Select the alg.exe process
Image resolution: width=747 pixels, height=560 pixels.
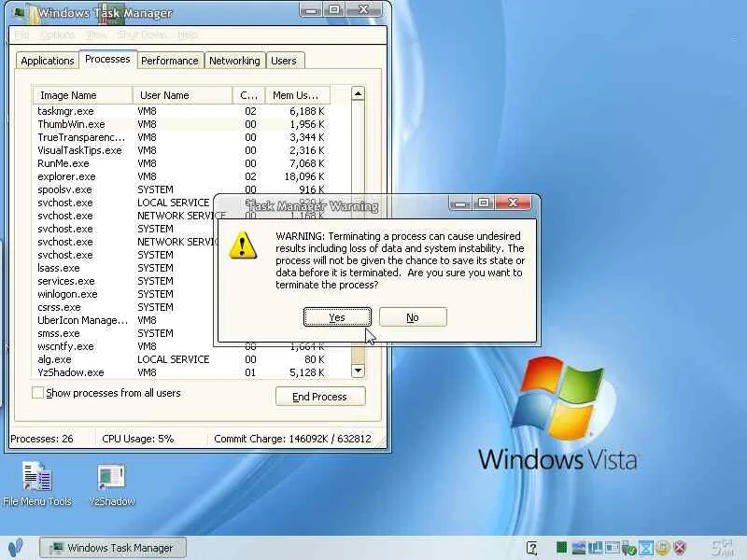click(181, 359)
